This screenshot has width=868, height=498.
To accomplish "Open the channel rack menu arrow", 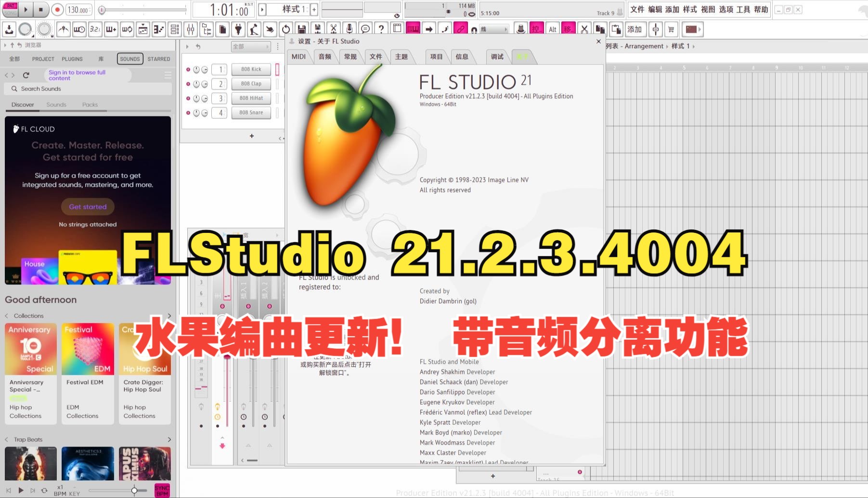I will [x=187, y=46].
